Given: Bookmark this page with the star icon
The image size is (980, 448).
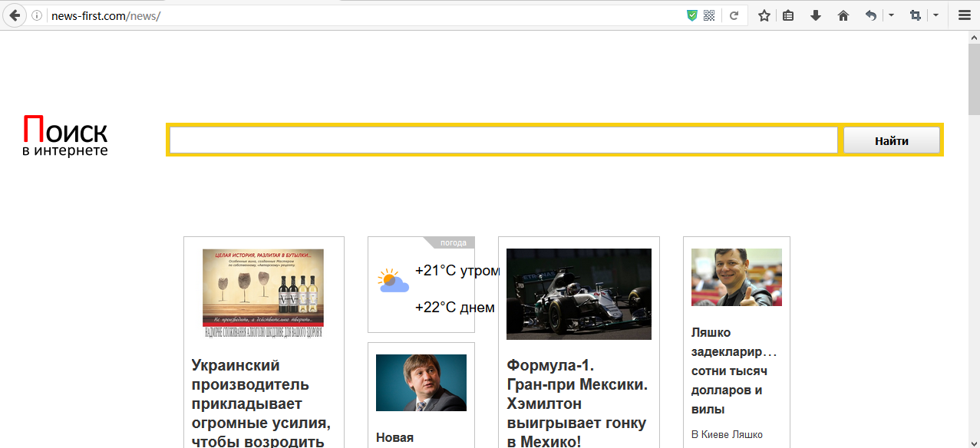Looking at the screenshot, I should coord(764,15).
